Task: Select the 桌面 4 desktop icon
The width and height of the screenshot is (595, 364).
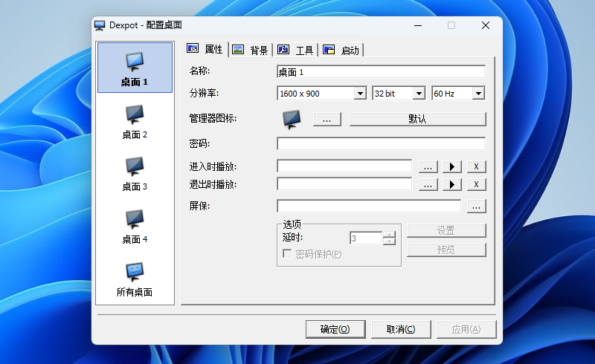Action: (x=135, y=227)
